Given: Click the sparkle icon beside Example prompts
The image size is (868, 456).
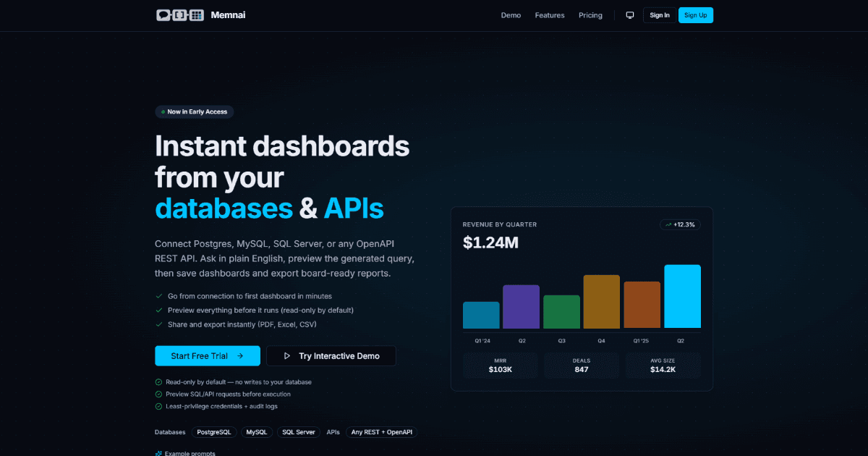Looking at the screenshot, I should pyautogui.click(x=158, y=452).
